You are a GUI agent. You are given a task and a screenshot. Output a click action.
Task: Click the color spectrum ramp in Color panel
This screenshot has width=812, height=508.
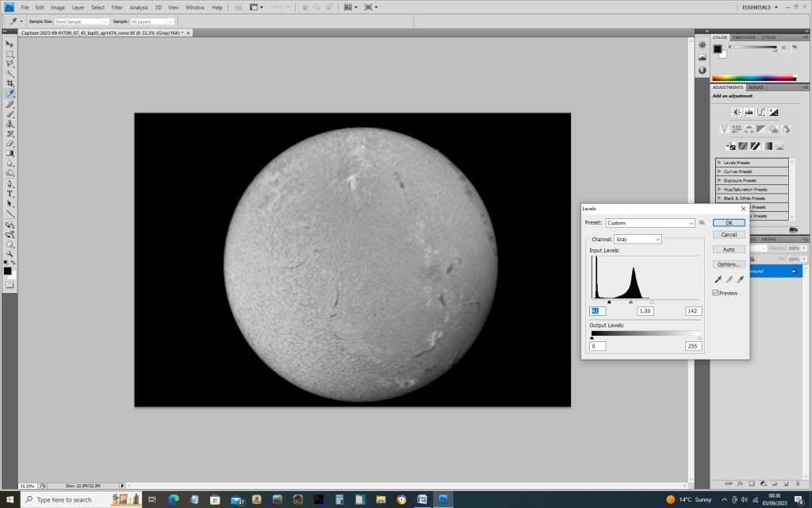(754, 79)
